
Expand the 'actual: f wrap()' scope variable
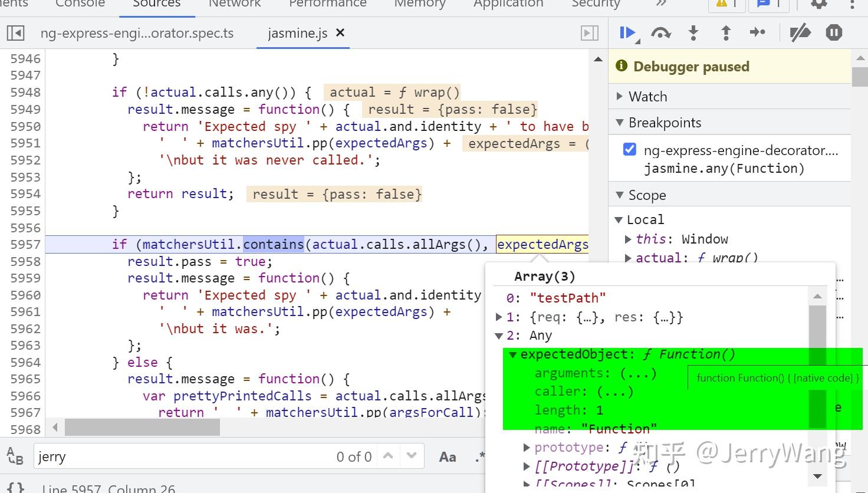[x=628, y=258]
